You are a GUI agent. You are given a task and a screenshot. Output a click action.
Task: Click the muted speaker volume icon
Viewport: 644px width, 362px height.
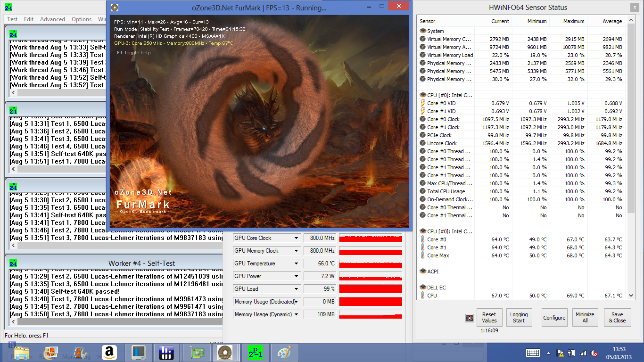(595, 353)
